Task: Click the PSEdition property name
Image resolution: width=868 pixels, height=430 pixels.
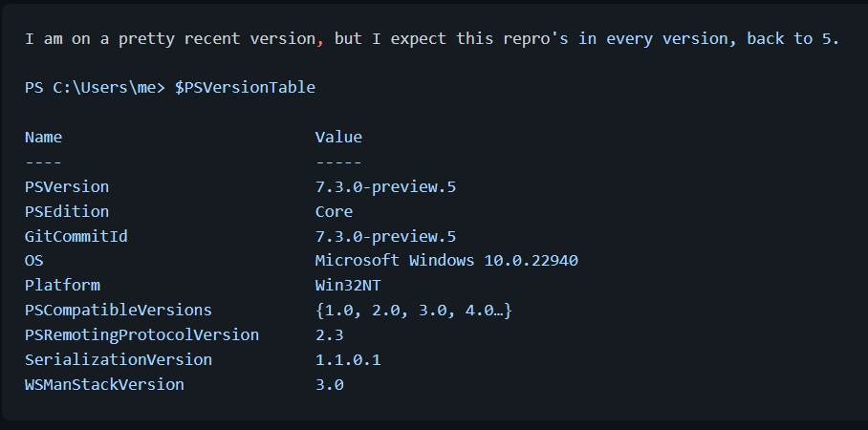Action: click(x=67, y=211)
